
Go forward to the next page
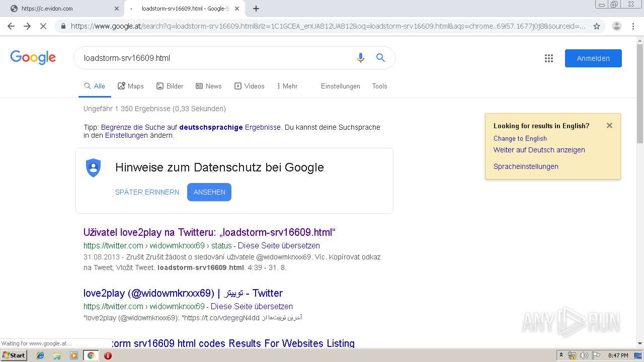(x=27, y=26)
